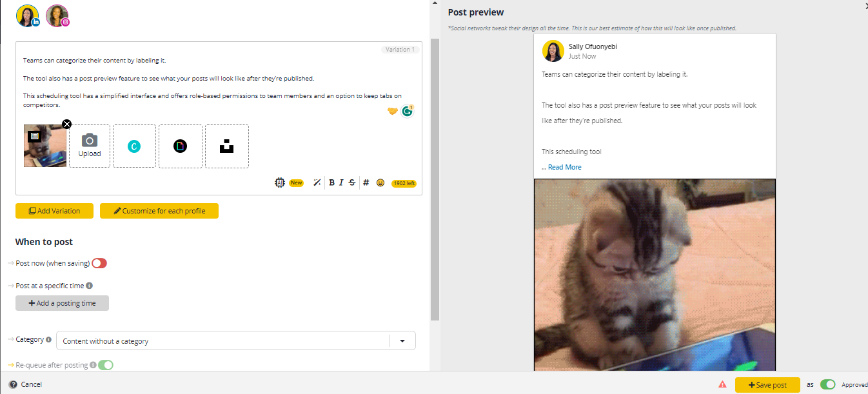Apply strikethrough formatting

coord(351,182)
